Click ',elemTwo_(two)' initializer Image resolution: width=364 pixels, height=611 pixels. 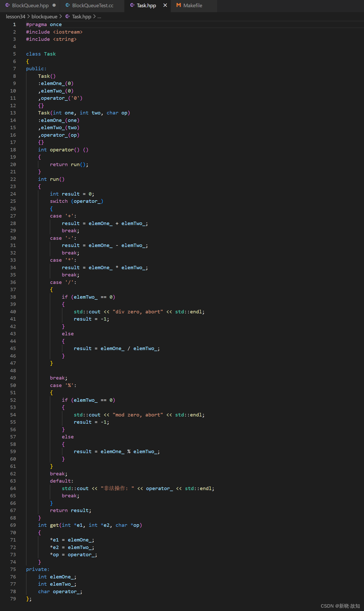click(x=59, y=128)
